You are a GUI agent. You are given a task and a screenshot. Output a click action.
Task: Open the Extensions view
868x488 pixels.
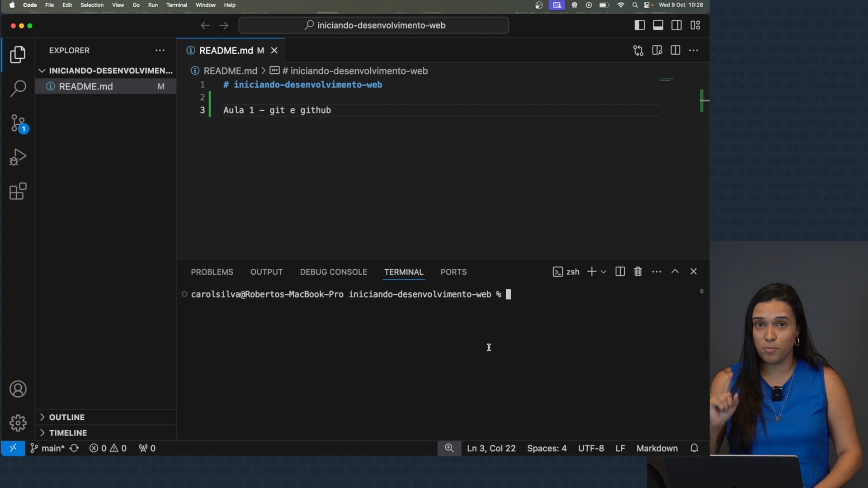18,191
